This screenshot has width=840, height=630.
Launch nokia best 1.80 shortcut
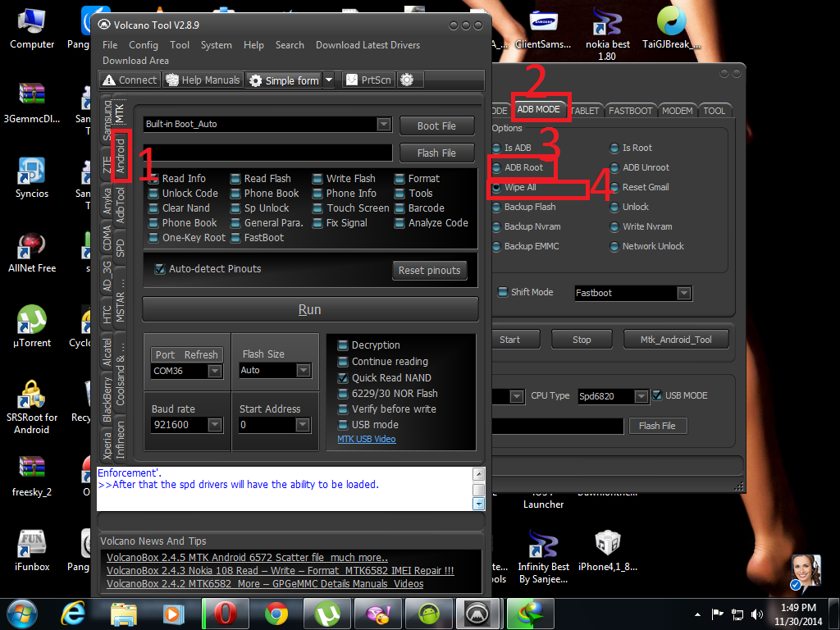pyautogui.click(x=607, y=34)
